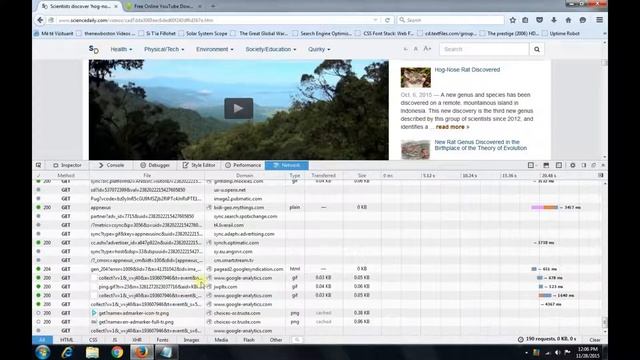Switch to the Inspector devtools tab
The image size is (640, 360).
click(x=67, y=165)
